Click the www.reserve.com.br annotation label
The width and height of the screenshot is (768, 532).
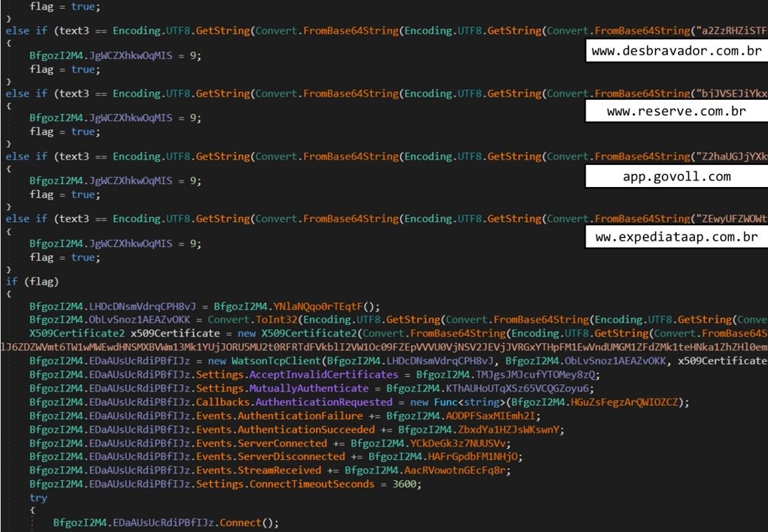[x=676, y=112]
